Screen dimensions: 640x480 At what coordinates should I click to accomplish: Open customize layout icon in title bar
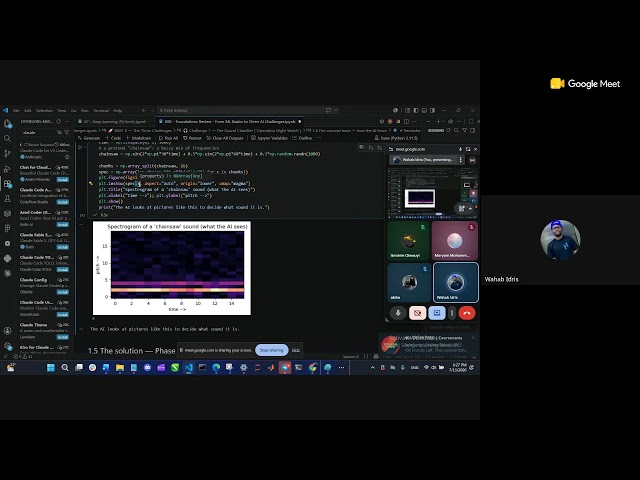tap(407, 110)
